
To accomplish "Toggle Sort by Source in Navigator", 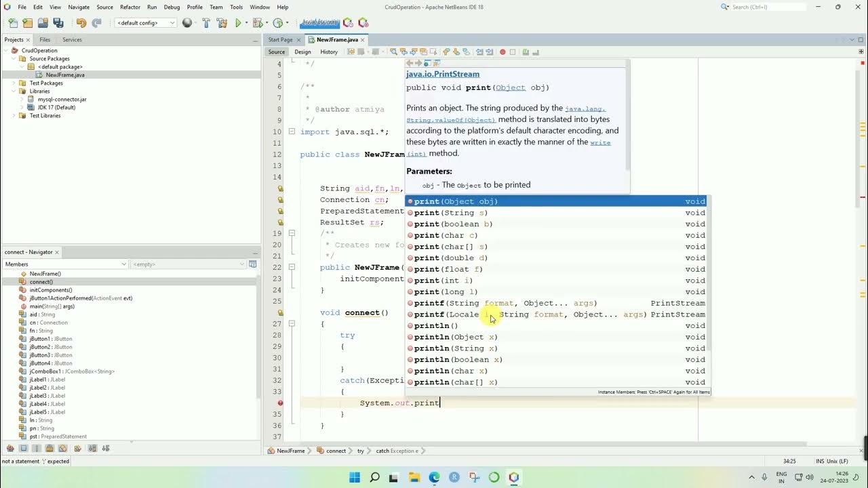I will [106, 448].
